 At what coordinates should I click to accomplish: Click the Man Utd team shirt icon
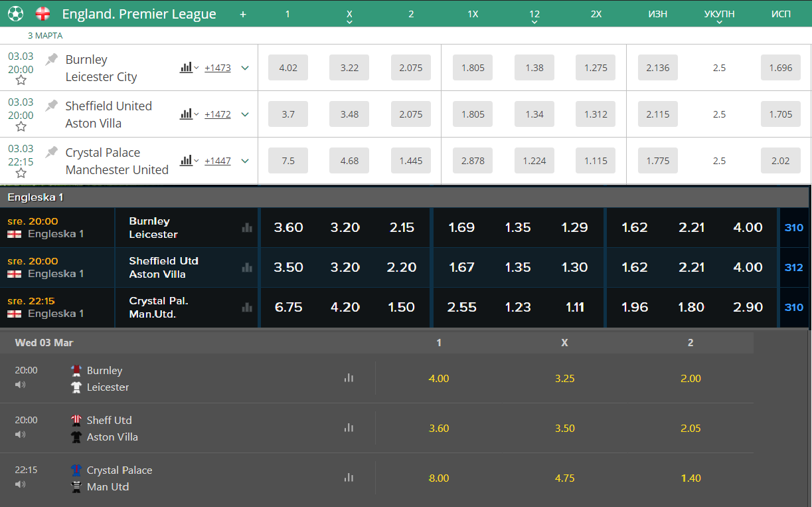pyautogui.click(x=76, y=486)
